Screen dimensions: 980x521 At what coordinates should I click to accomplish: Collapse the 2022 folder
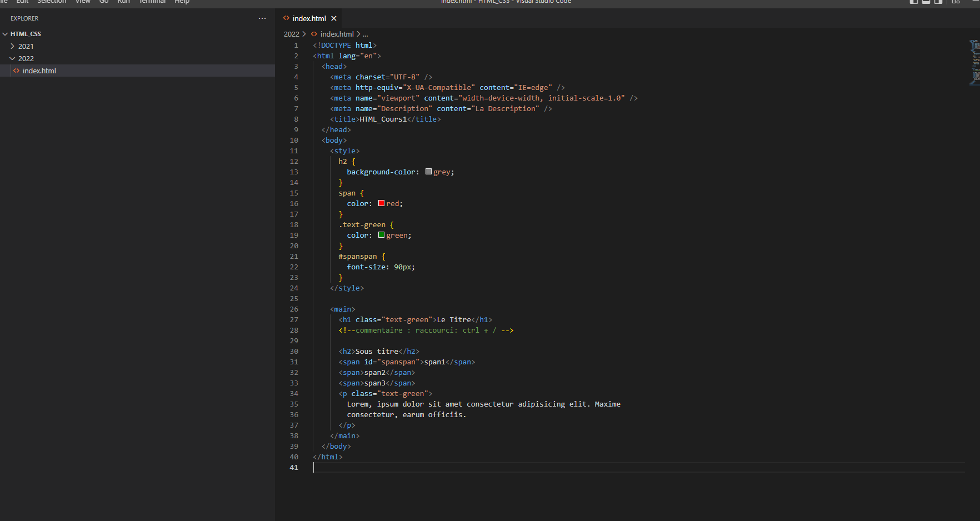click(12, 58)
